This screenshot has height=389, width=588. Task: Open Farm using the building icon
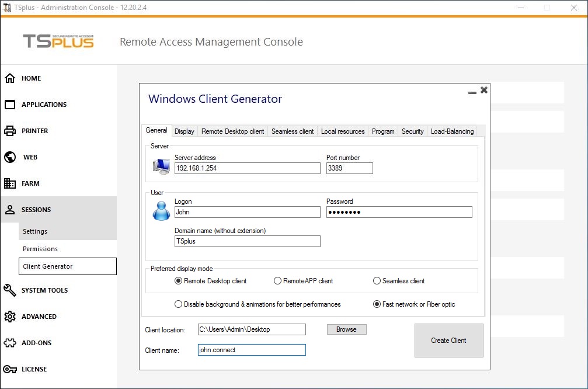pyautogui.click(x=10, y=183)
